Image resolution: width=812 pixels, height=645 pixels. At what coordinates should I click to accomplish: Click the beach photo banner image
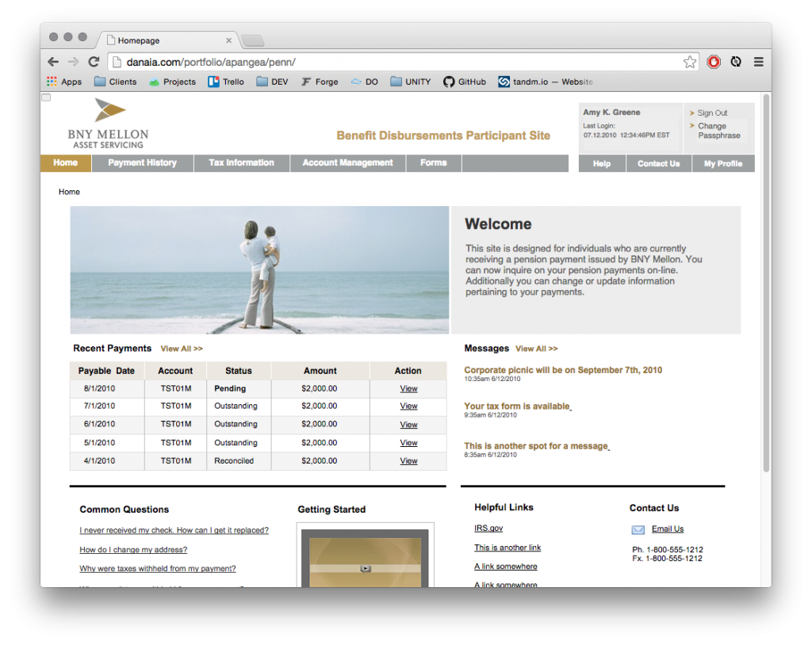259,269
